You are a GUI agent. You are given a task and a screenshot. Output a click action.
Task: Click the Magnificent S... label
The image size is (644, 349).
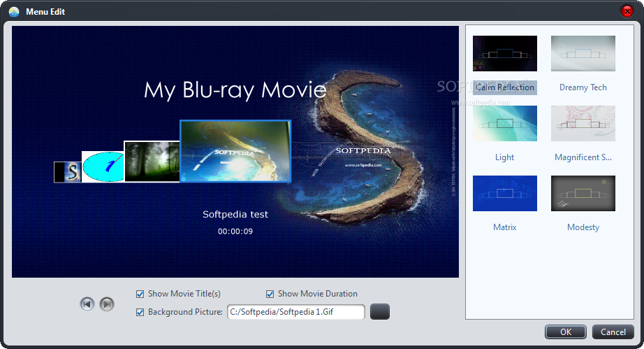pos(583,157)
